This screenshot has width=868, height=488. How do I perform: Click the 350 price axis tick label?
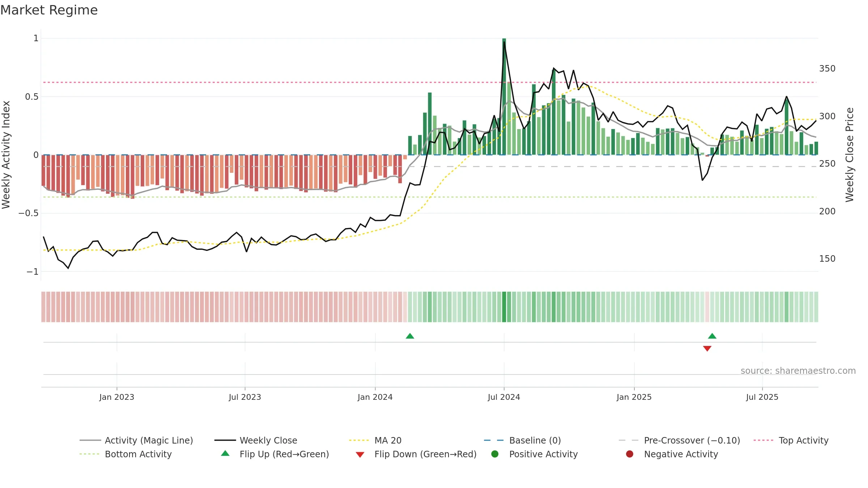click(827, 69)
